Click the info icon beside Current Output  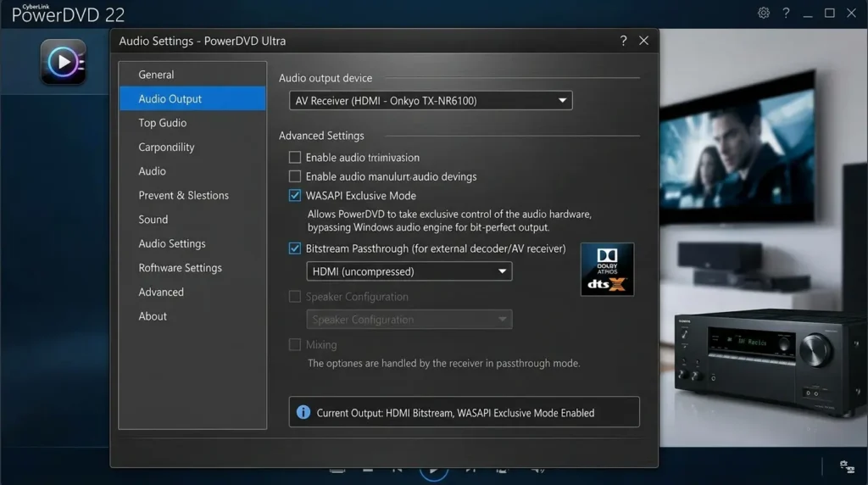[x=303, y=412]
